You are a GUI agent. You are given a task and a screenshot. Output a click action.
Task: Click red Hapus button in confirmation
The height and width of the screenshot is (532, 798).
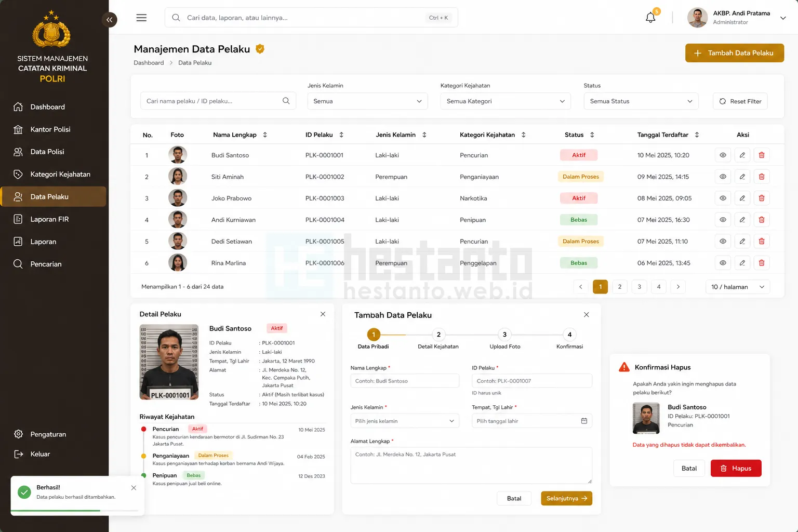(736, 468)
